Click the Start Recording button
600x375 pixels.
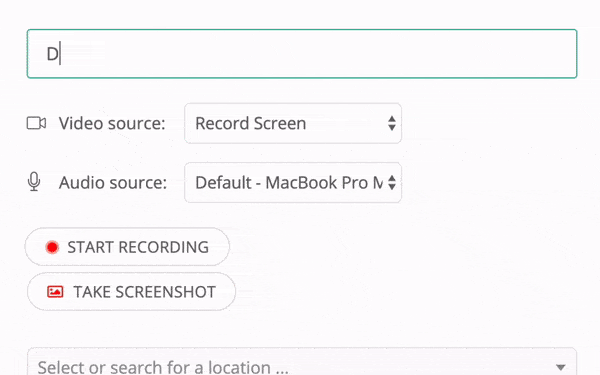point(127,247)
